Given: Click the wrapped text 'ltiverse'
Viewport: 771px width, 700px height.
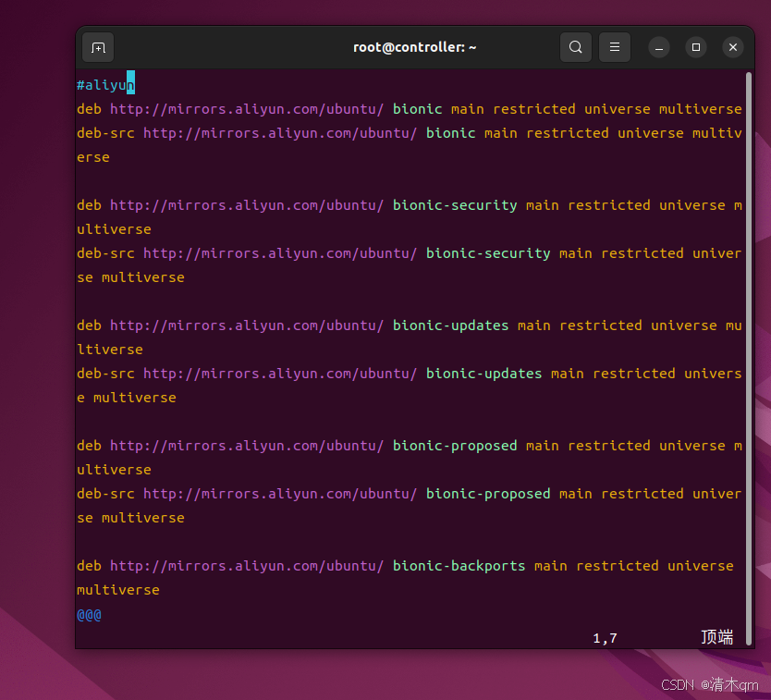Looking at the screenshot, I should coord(110,350).
